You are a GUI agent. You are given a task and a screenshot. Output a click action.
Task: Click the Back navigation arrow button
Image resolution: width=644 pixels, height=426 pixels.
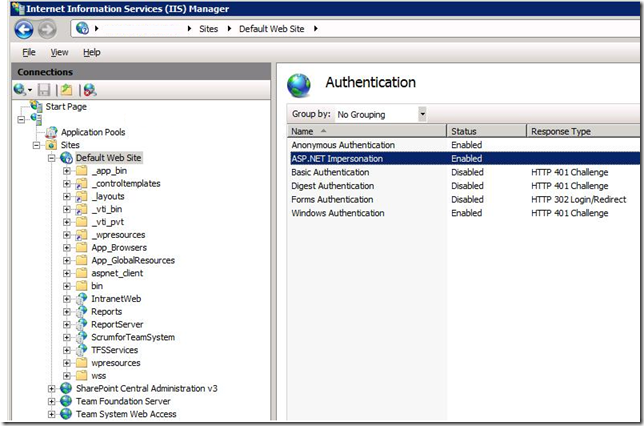pos(24,29)
